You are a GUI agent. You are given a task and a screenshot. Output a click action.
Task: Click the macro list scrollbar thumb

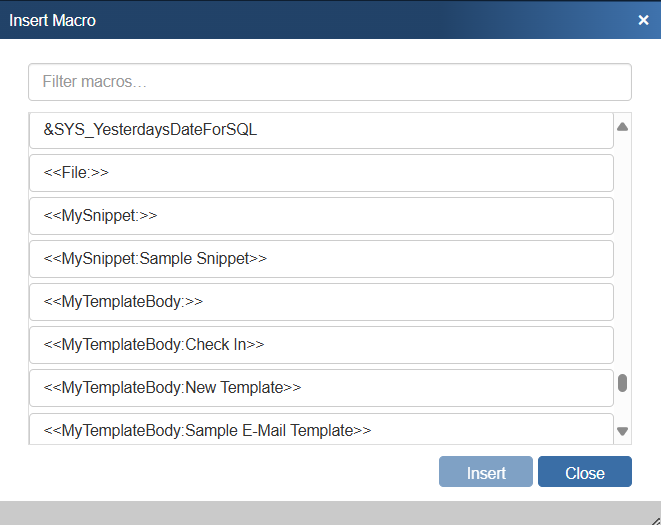[x=622, y=384]
